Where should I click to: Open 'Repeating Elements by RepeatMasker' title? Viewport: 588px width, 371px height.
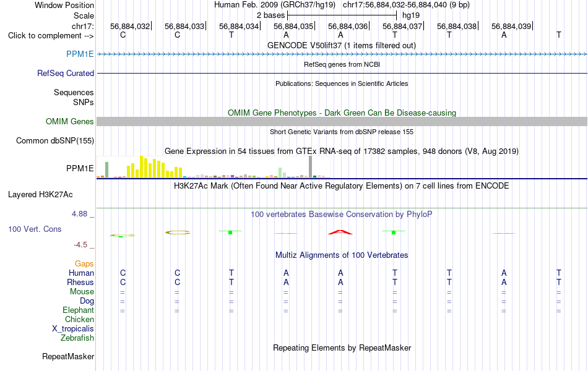pyautogui.click(x=342, y=348)
